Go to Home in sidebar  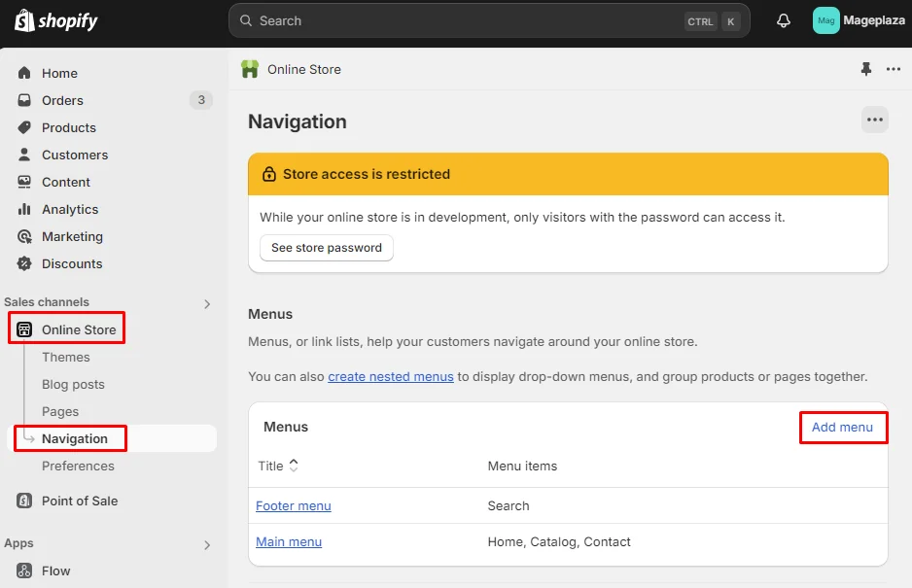click(x=59, y=73)
